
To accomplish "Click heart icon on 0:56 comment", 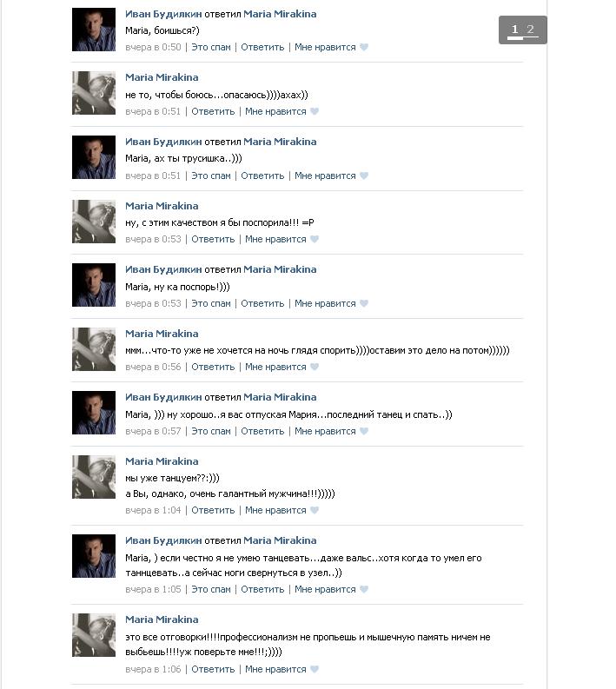I will (315, 367).
